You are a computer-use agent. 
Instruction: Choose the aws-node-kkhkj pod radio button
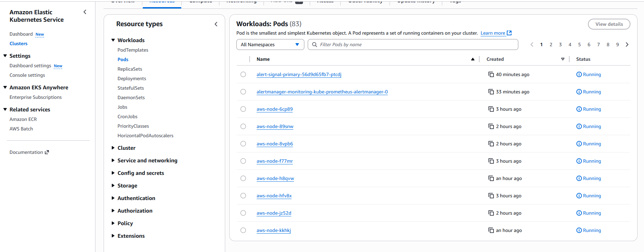243,230
